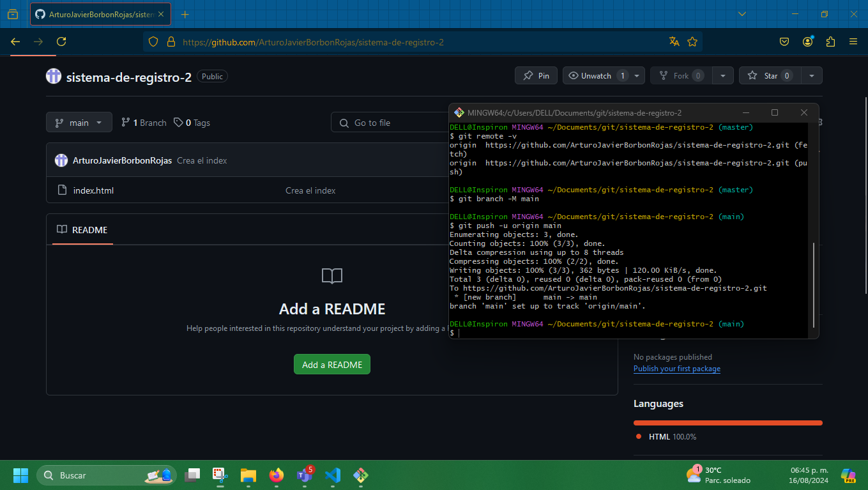The height and width of the screenshot is (490, 868).
Task: Click the Fork button
Action: [681, 75]
